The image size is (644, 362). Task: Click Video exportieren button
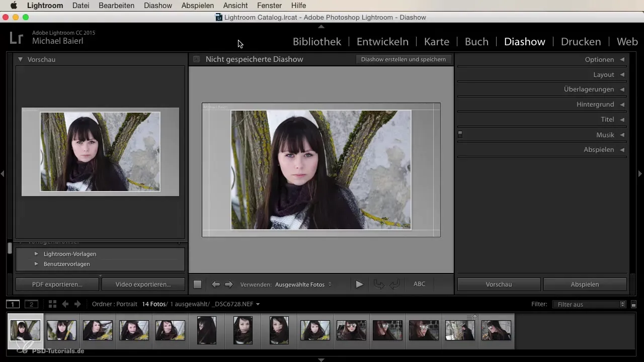[x=143, y=285]
